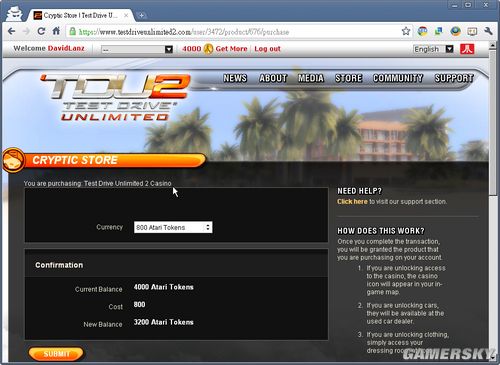
Task: Click the Chrome colored extension icon
Action: pos(423,31)
